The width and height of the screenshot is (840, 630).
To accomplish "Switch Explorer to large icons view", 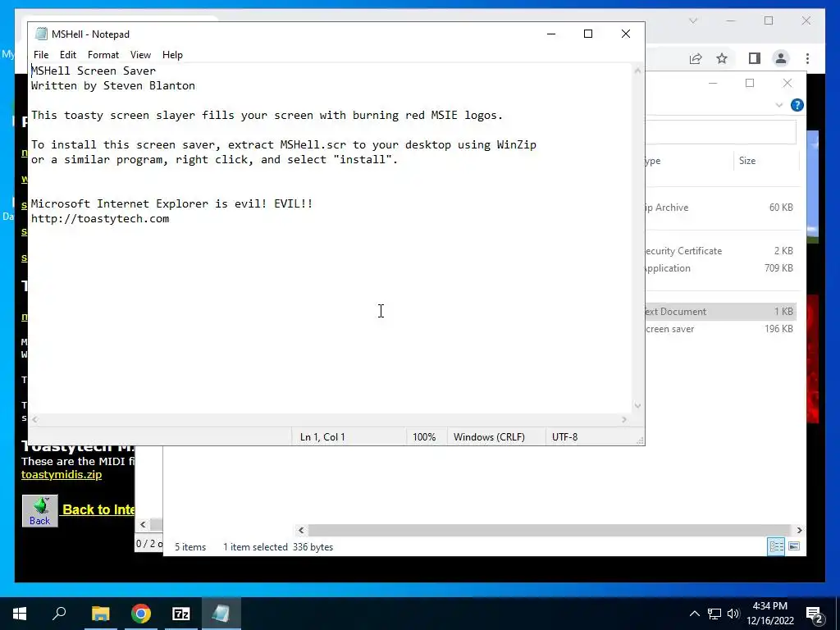I will click(x=794, y=546).
